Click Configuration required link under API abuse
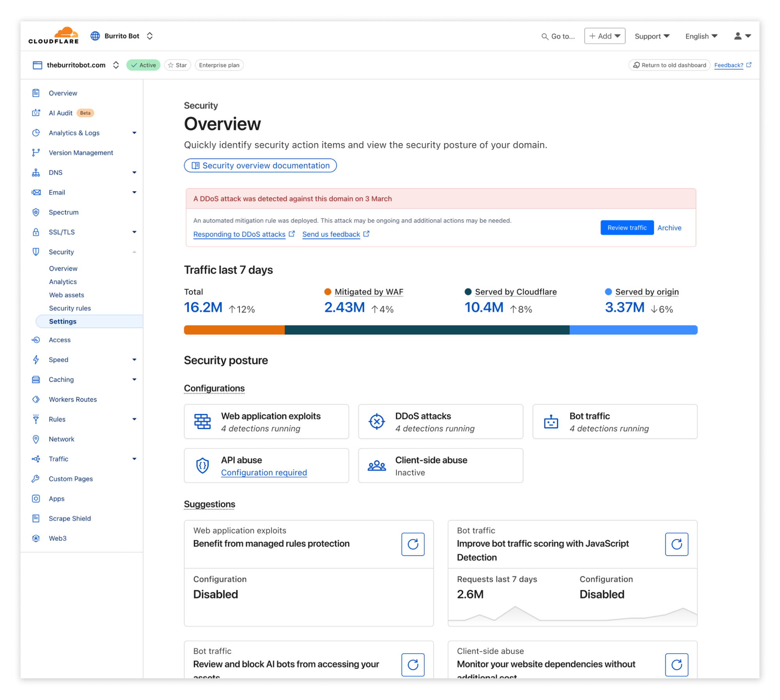780x700 pixels. 264,473
